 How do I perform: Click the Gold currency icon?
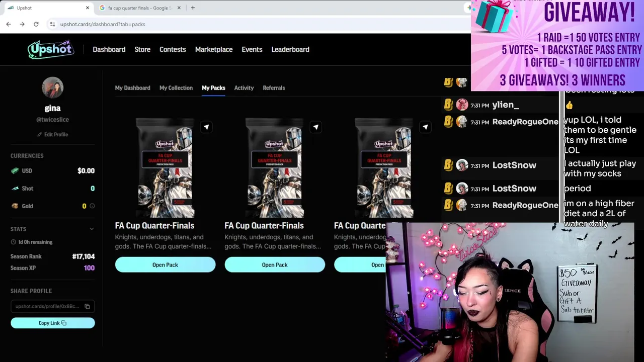[15, 206]
